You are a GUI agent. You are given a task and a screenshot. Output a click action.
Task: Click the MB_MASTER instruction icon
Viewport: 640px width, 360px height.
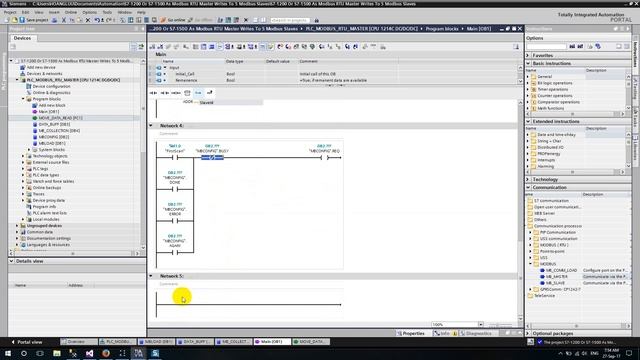[542, 277]
